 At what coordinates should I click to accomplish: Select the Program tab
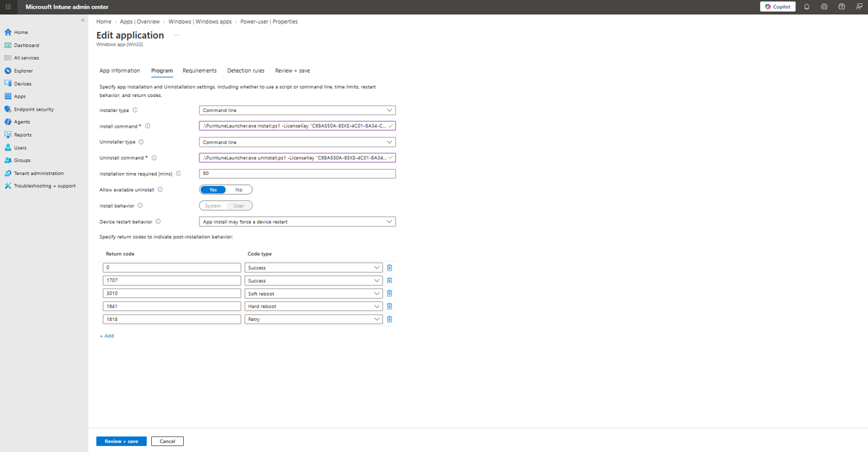click(x=162, y=71)
